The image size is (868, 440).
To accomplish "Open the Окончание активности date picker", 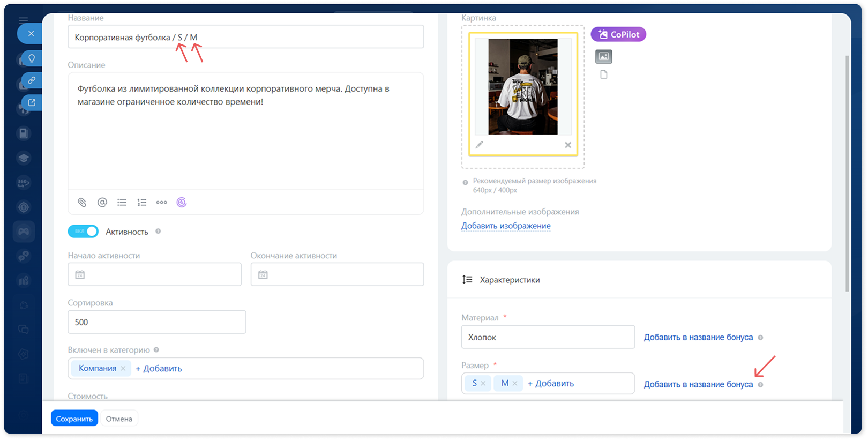I will 337,274.
